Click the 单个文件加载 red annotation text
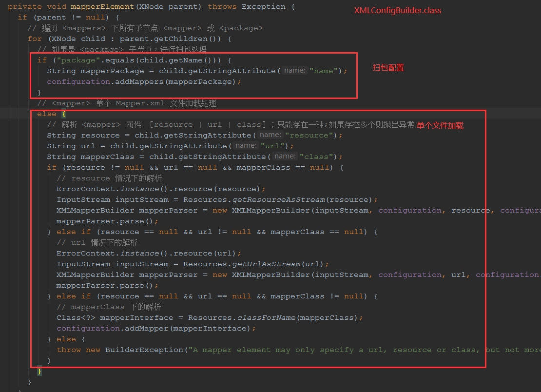The width and height of the screenshot is (541, 392). click(x=441, y=125)
